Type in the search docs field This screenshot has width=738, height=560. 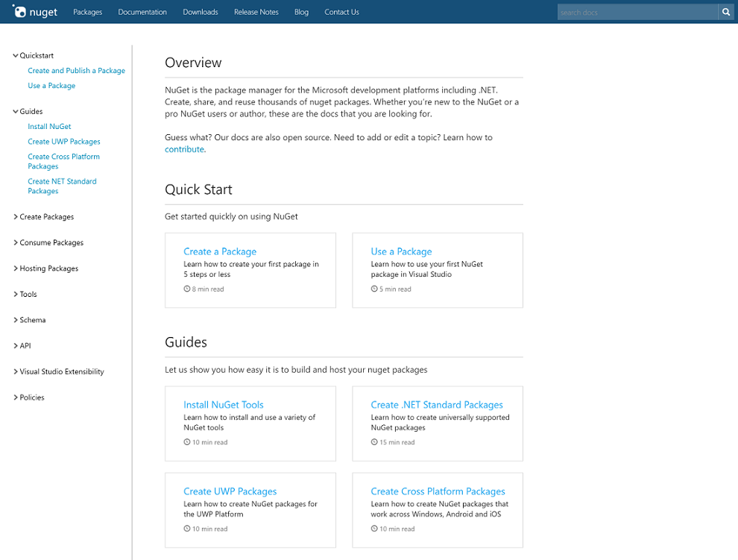pos(637,12)
